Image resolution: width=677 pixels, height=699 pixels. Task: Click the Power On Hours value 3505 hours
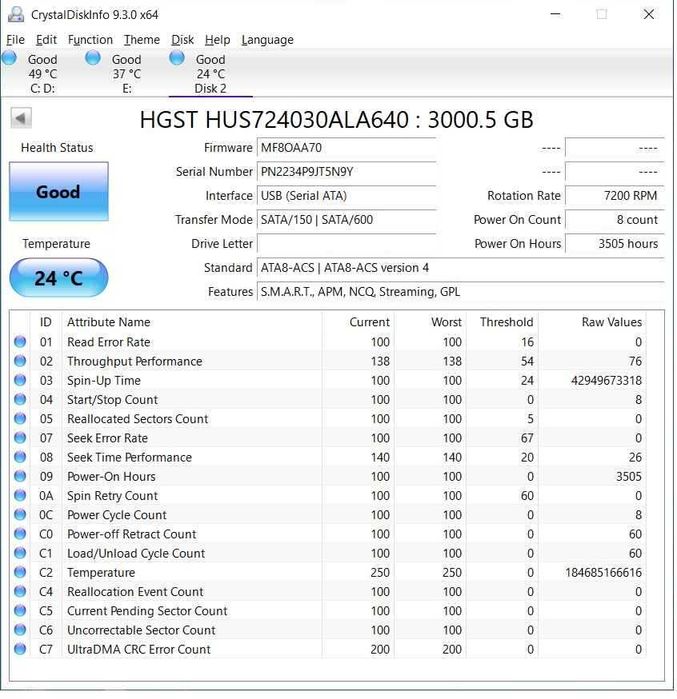615,244
